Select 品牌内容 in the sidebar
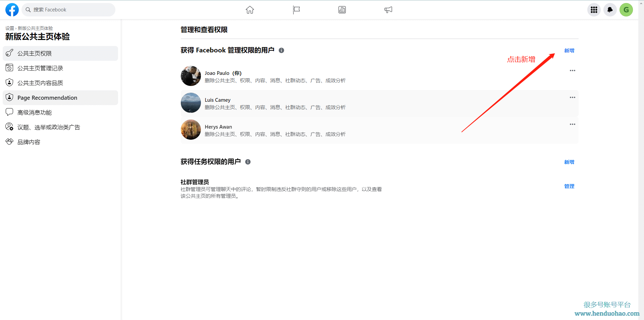Image resolution: width=644 pixels, height=320 pixels. [60, 142]
